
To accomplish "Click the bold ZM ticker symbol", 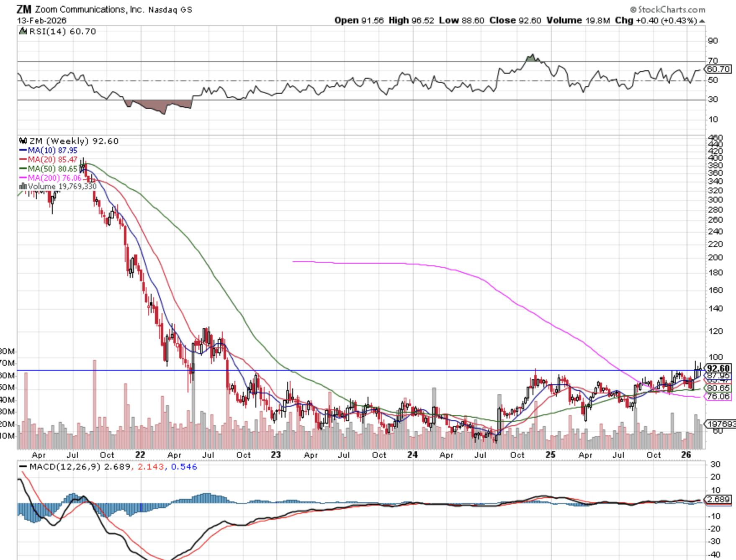I will click(24, 9).
